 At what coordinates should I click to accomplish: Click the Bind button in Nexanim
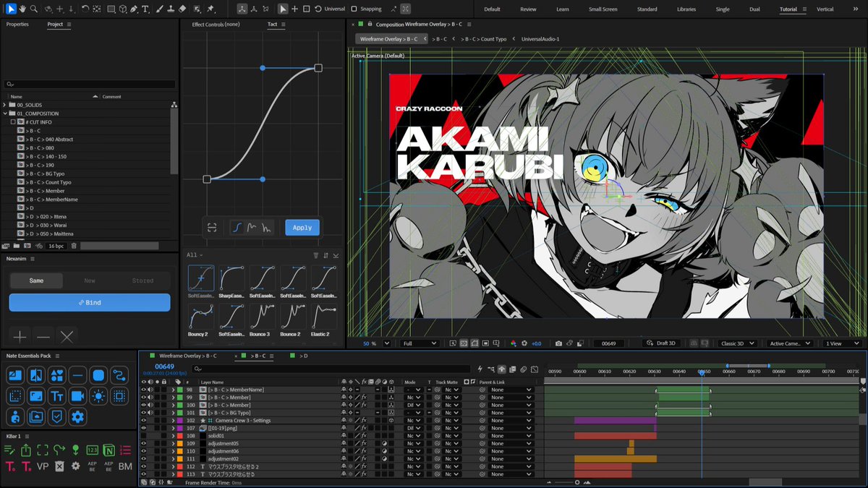tap(90, 302)
